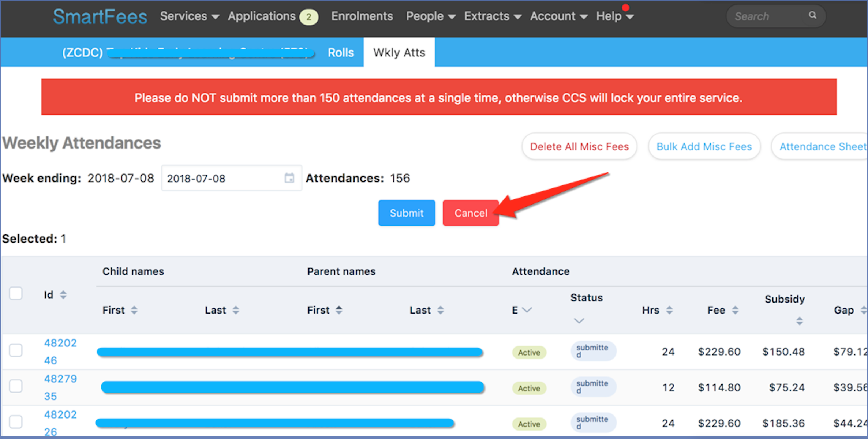
Task: Click submitted status in row 4820226
Action: [593, 423]
